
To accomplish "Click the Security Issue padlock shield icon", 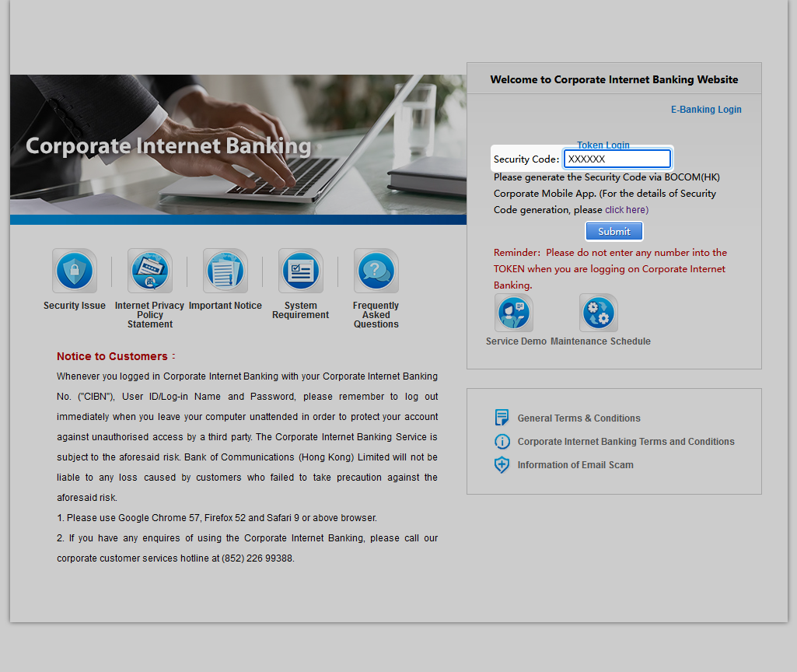I will point(75,271).
